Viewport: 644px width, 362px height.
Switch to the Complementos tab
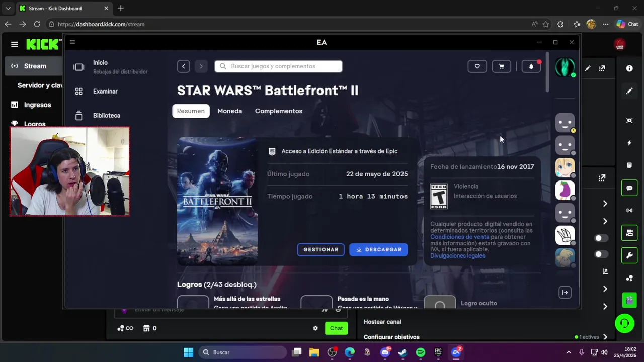pos(279,111)
